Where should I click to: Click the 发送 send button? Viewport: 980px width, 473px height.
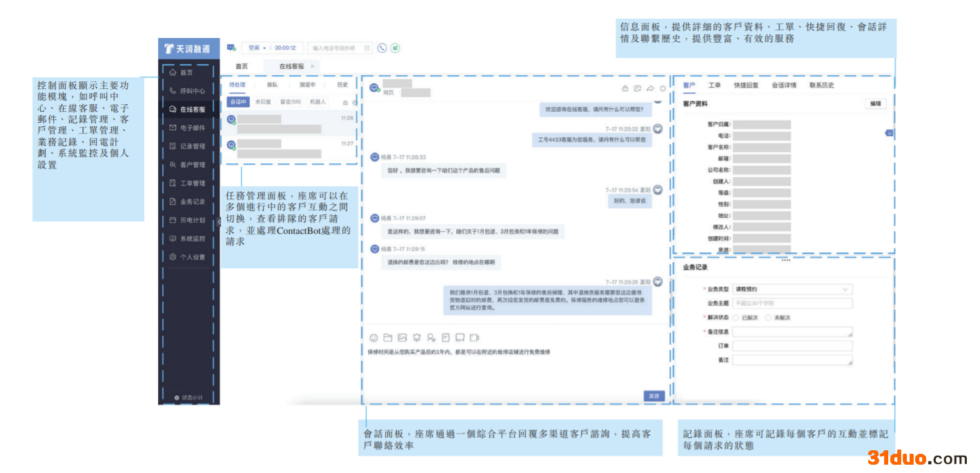(654, 396)
